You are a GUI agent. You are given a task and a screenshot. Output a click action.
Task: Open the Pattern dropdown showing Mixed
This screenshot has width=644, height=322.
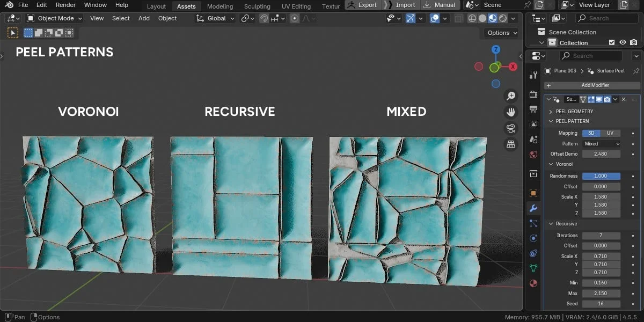click(x=601, y=144)
